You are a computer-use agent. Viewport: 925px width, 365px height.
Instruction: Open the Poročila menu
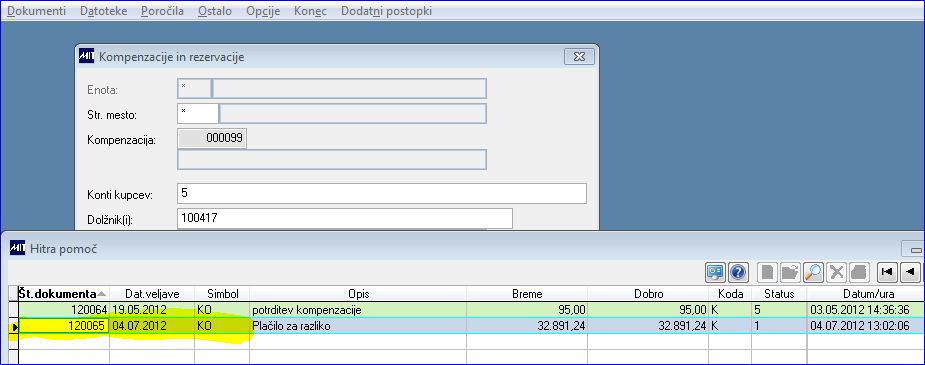point(162,11)
